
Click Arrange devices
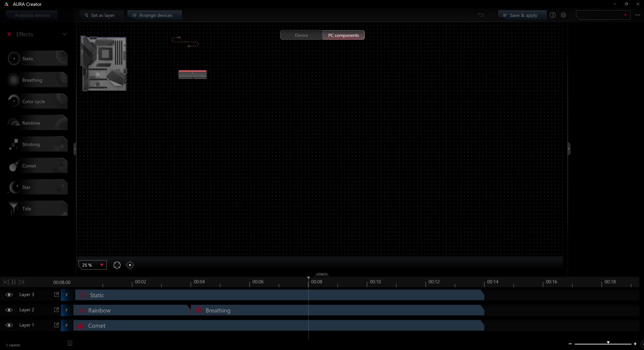coord(154,15)
